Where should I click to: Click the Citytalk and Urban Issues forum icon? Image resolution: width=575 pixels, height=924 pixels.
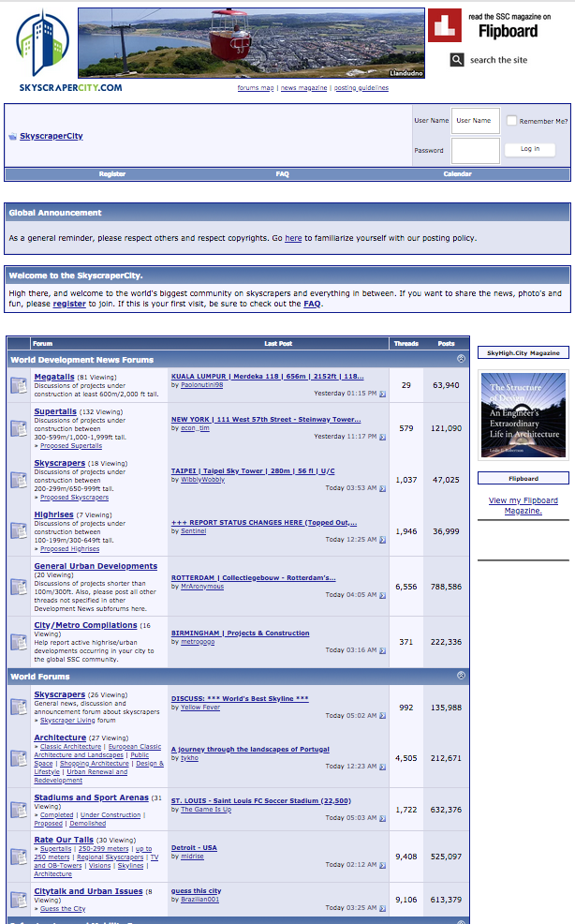pos(19,900)
